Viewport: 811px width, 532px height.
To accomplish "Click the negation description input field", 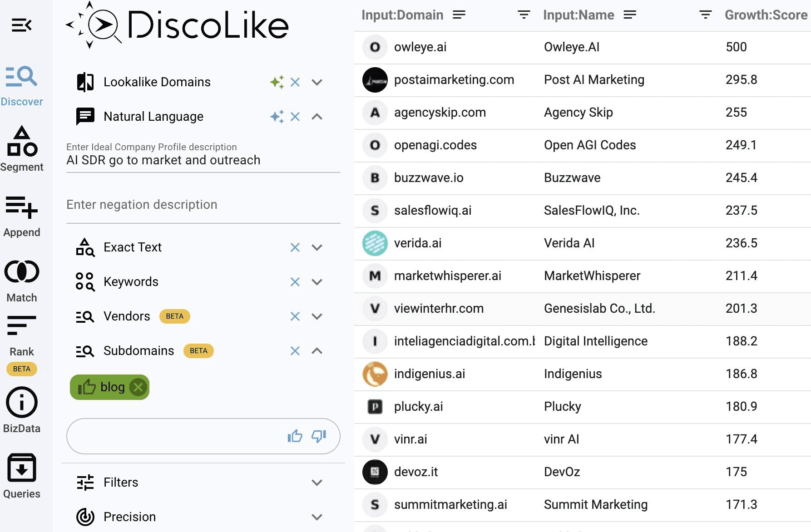I will click(x=203, y=205).
